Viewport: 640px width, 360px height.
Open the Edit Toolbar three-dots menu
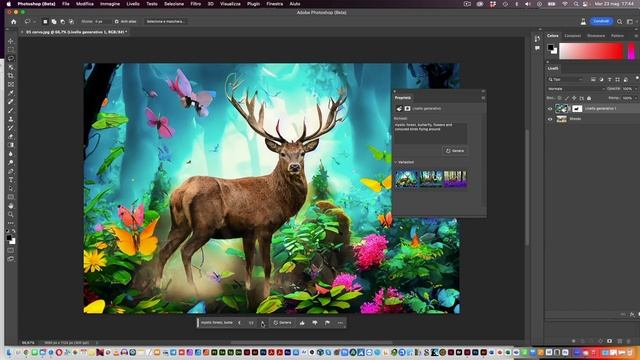pyautogui.click(x=11, y=223)
